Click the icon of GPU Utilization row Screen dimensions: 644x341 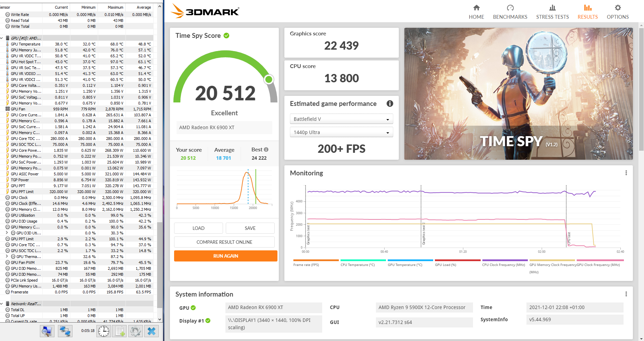[8, 215]
